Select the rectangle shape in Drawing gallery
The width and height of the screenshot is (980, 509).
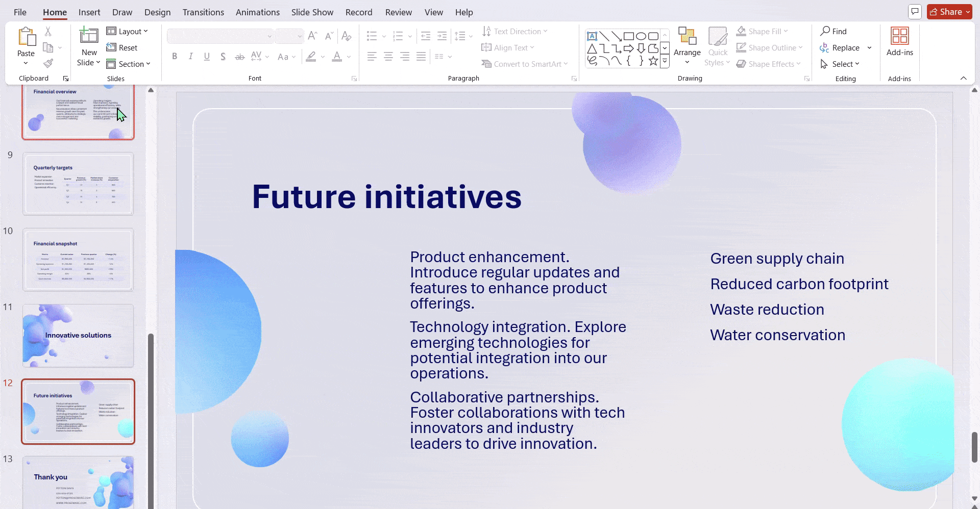pos(629,36)
